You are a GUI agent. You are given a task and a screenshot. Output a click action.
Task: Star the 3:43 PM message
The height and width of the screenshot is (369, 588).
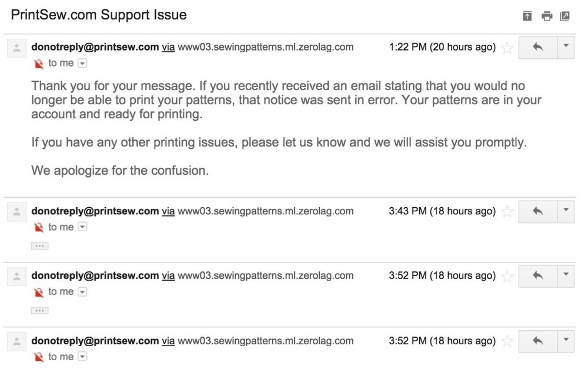pyautogui.click(x=507, y=211)
